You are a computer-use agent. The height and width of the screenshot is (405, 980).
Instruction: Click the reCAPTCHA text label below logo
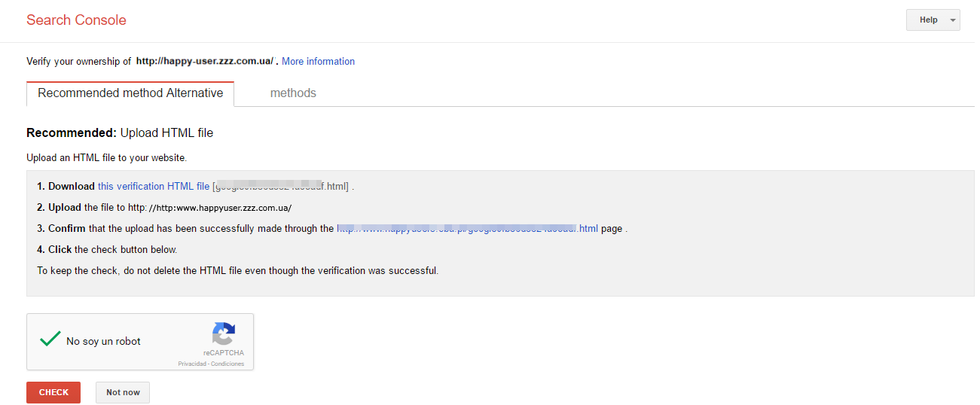tap(223, 353)
